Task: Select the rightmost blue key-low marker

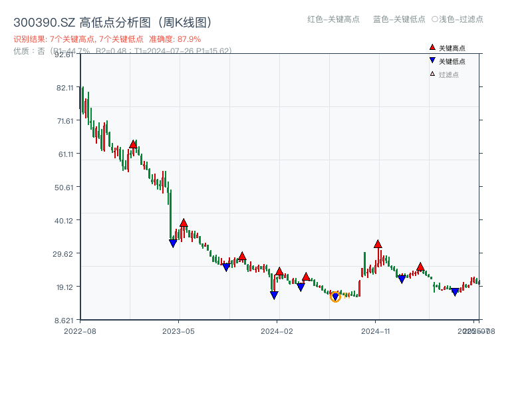Action: (455, 292)
